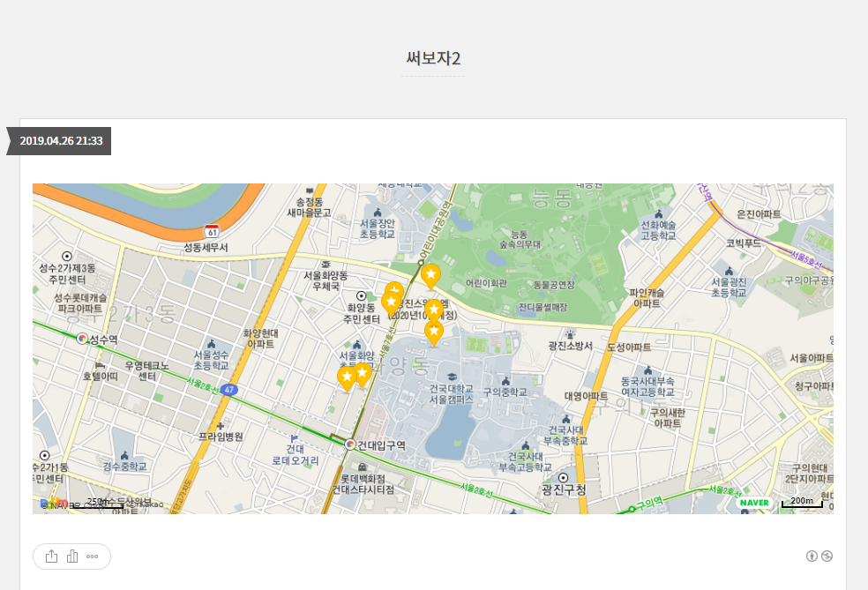Image resolution: width=868 pixels, height=590 pixels.
Task: Click the 대영아파트 label
Action: (587, 396)
